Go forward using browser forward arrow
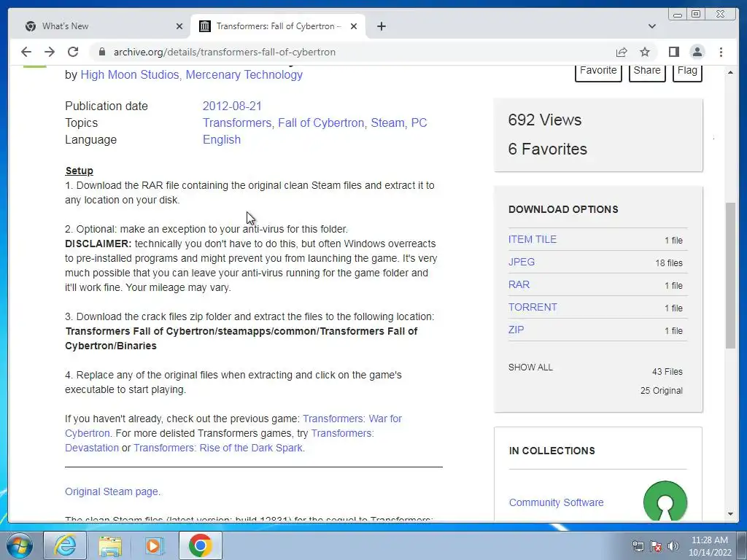747x560 pixels. click(50, 52)
